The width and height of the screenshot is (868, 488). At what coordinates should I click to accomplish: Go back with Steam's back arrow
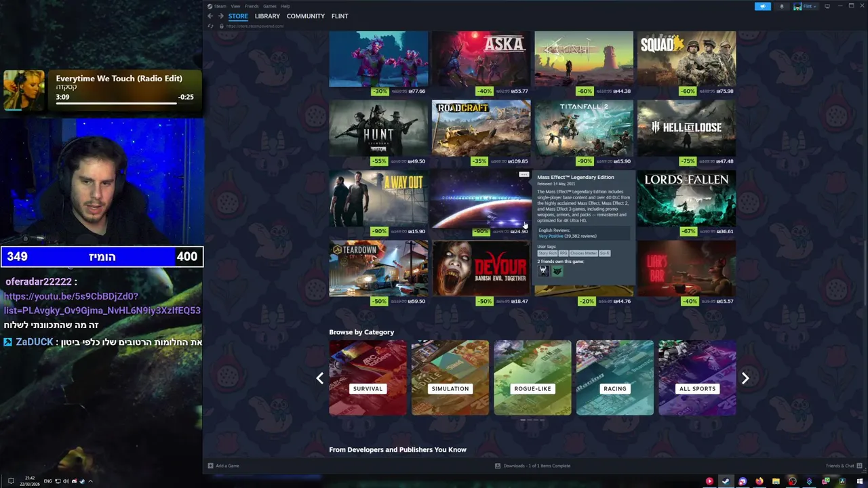(x=210, y=16)
